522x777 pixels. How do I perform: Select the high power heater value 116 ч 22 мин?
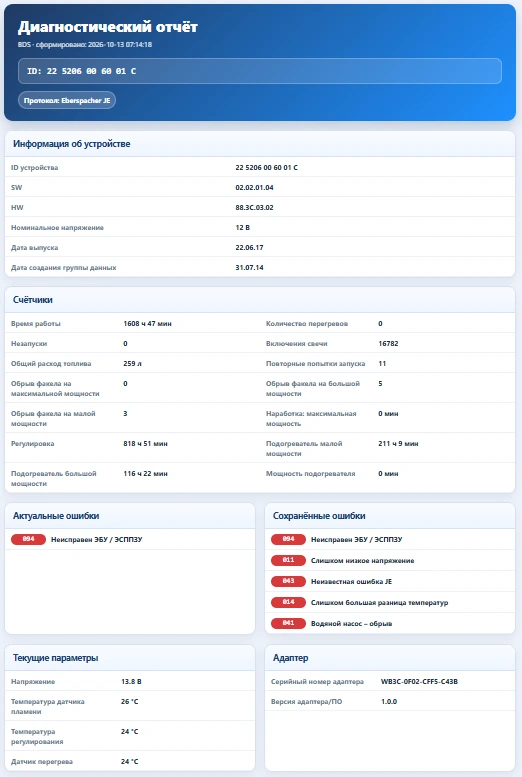pyautogui.click(x=145, y=474)
